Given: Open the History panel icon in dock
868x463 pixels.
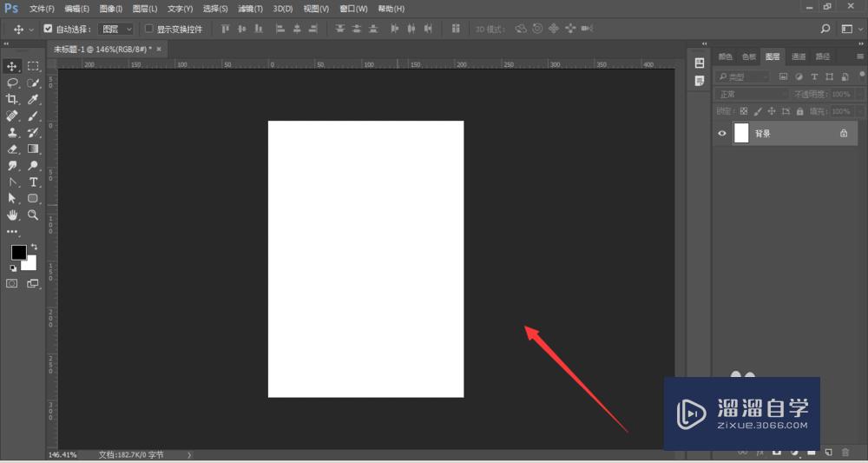Looking at the screenshot, I should pyautogui.click(x=699, y=63).
